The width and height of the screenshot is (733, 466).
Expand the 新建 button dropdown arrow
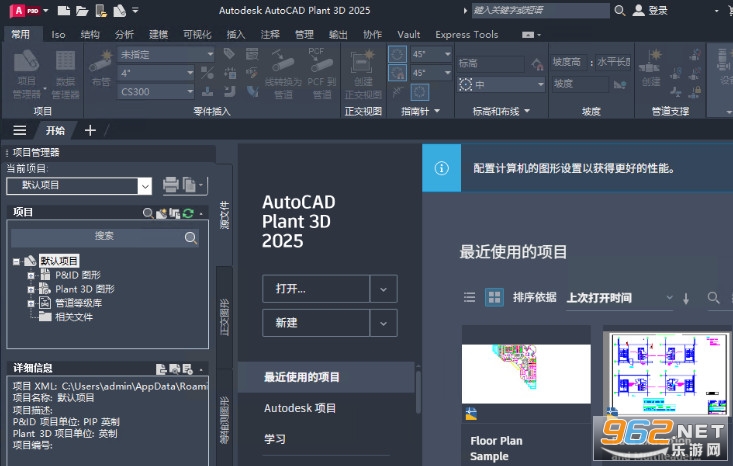click(383, 323)
